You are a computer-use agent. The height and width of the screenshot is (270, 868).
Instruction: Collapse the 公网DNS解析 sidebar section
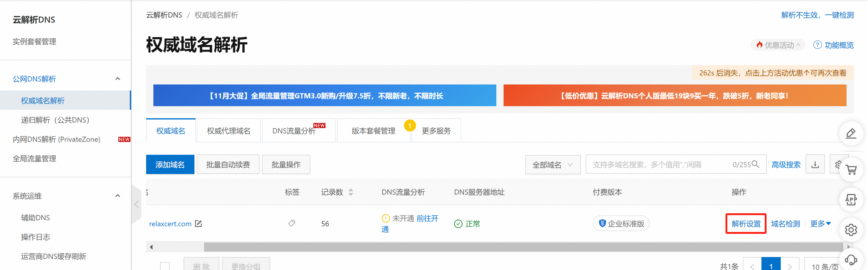click(118, 79)
